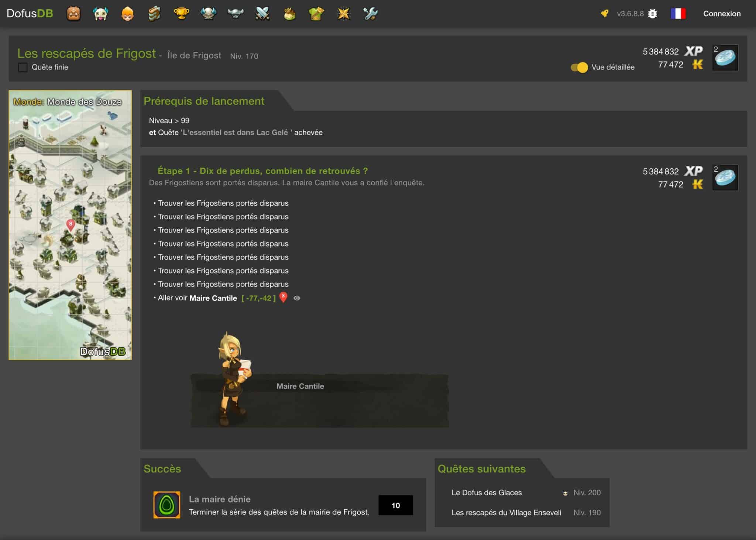756x540 pixels.
Task: Click the red marker 8 on the map
Action: point(71,224)
